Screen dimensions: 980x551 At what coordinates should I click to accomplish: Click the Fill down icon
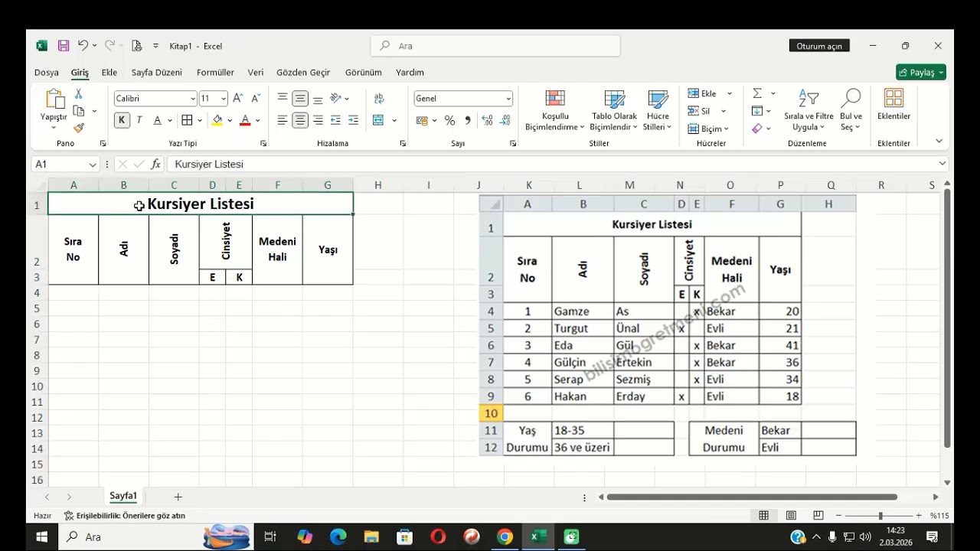[x=757, y=111]
